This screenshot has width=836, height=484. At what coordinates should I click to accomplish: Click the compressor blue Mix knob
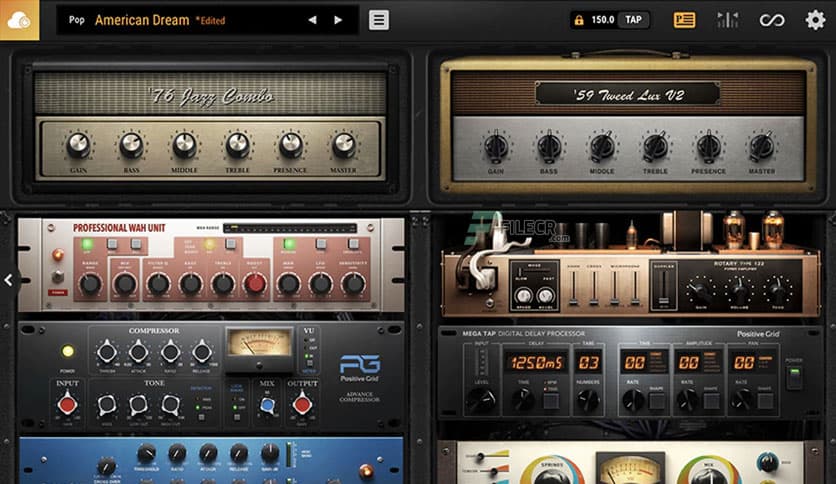point(267,406)
